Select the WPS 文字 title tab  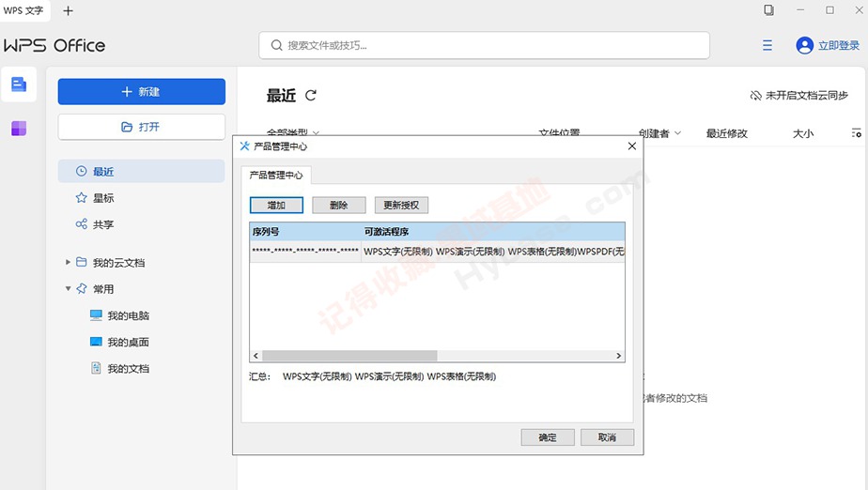(x=25, y=10)
